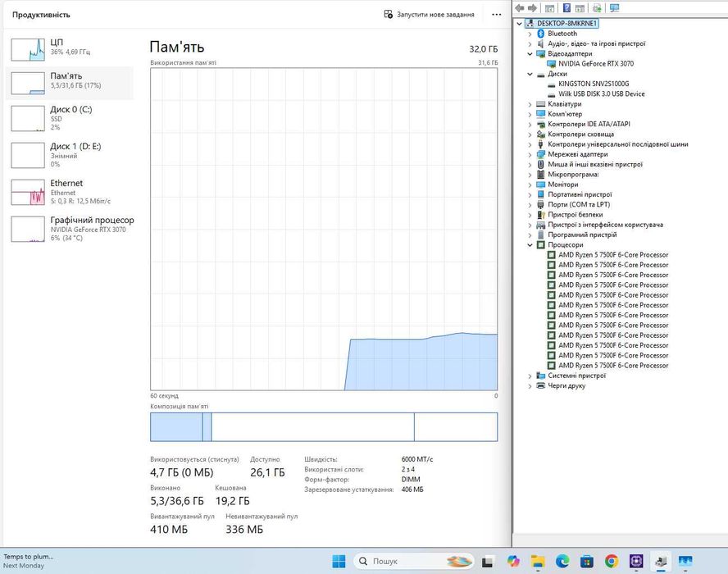
Task: Open the three-dots more options menu in Task Manager
Action: coord(496,15)
